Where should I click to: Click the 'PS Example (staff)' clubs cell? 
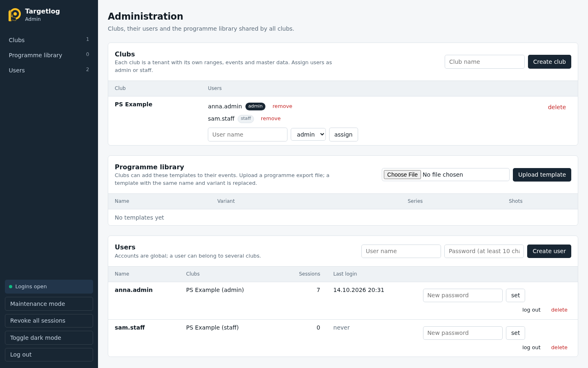click(212, 328)
